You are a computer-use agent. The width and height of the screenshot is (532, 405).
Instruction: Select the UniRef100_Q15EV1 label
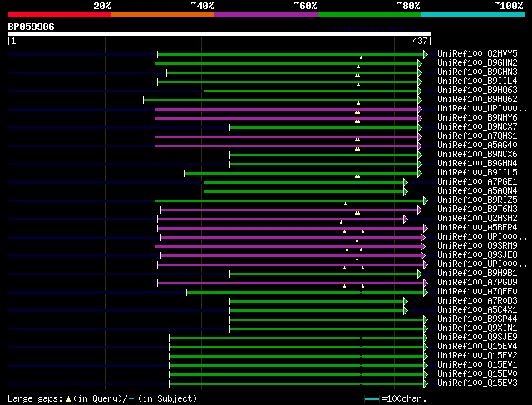click(x=477, y=365)
